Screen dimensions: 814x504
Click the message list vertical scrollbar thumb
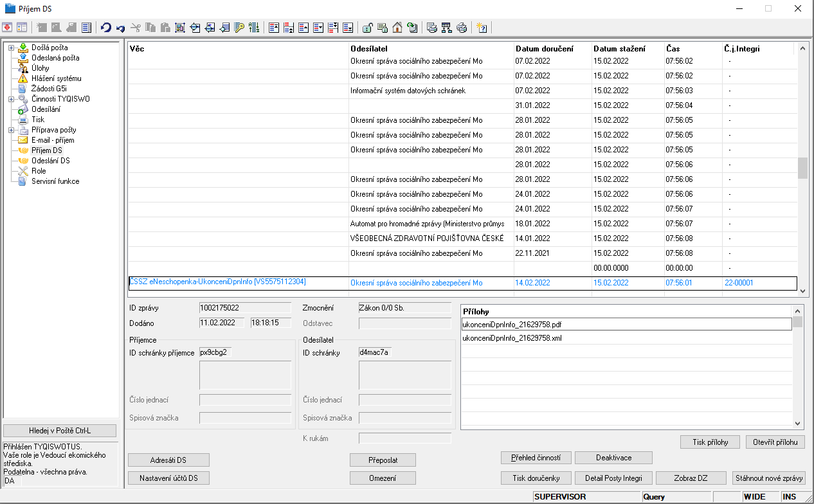(x=802, y=168)
